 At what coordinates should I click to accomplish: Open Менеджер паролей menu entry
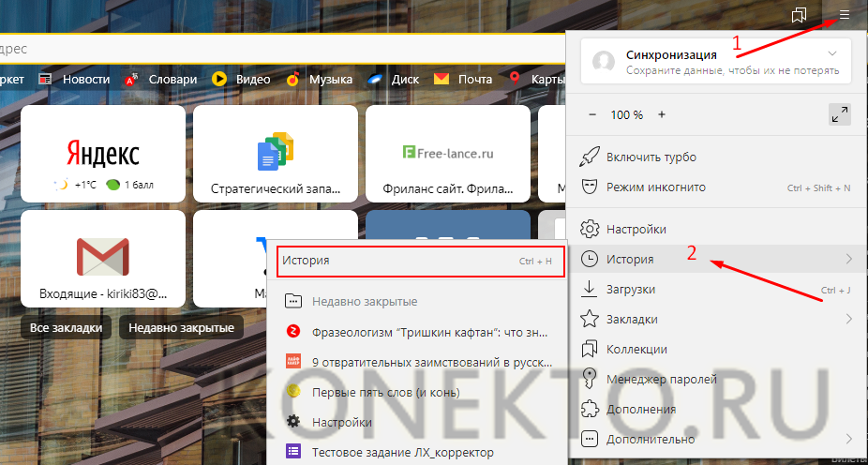(717, 379)
